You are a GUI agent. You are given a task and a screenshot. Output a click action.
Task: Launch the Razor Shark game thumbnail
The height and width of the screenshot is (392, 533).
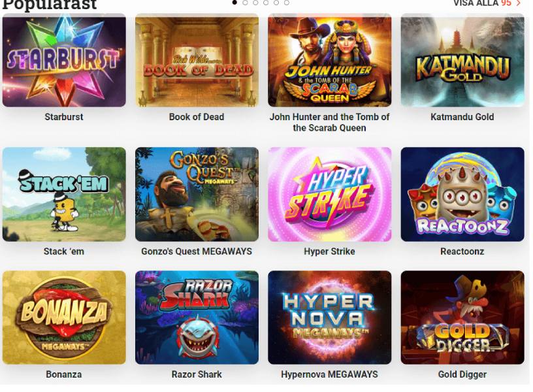197,318
